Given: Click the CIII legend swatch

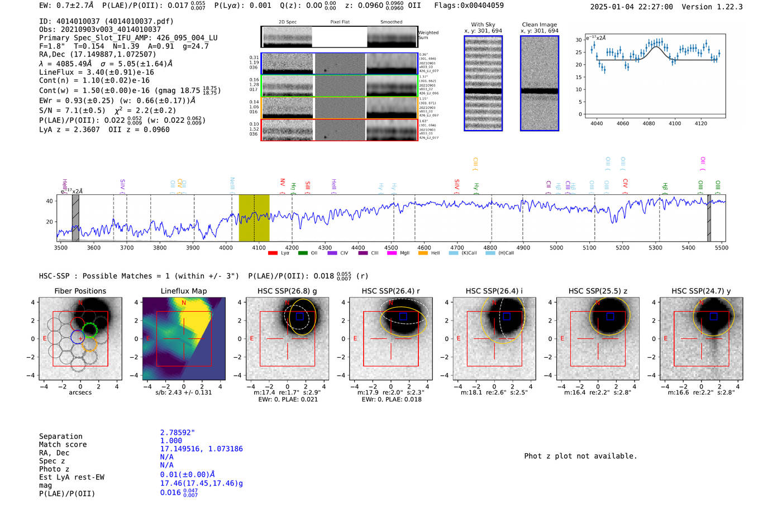Looking at the screenshot, I should tap(363, 253).
